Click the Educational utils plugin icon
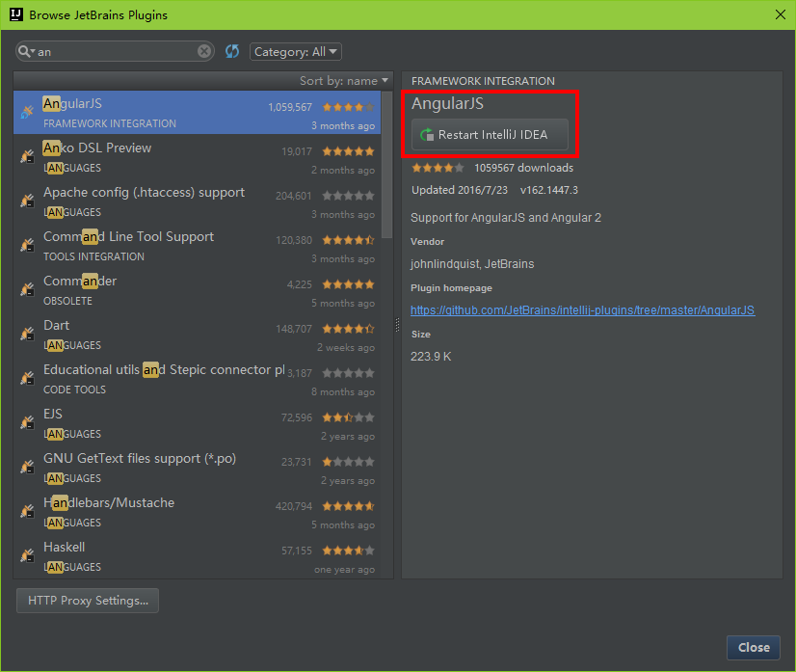The image size is (796, 672). 27,378
